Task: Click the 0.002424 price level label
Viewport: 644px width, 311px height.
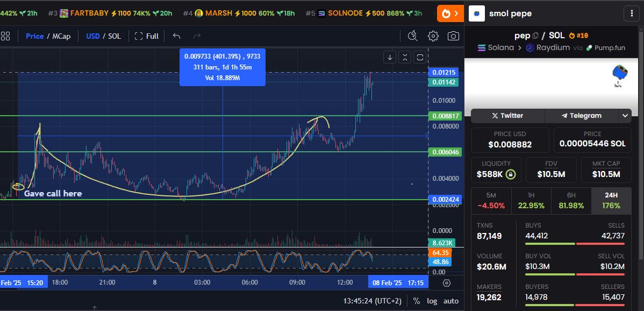Action: coord(445,200)
